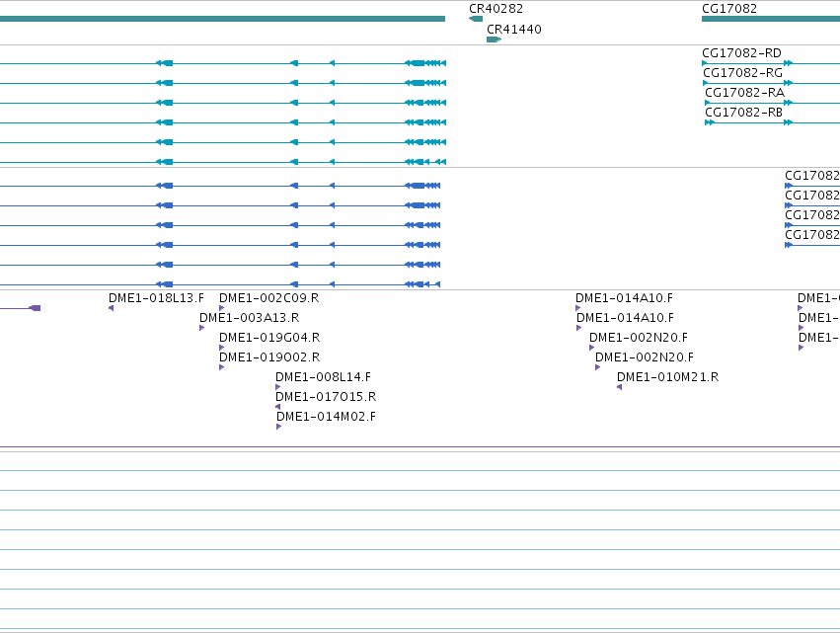Select the arrow glyph under DME1-008L14.F
This screenshot has width=840, height=633.
click(278, 387)
